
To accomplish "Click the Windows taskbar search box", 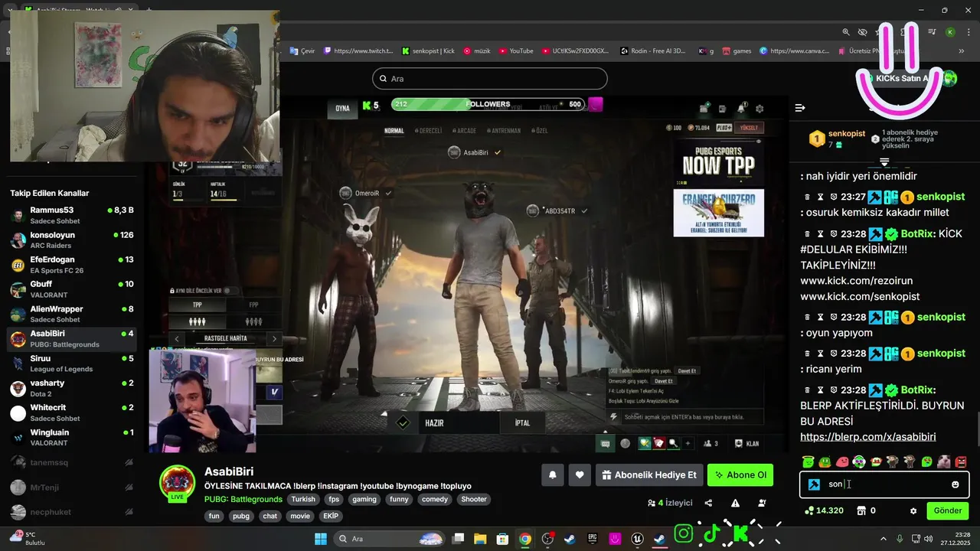I will click(x=390, y=539).
